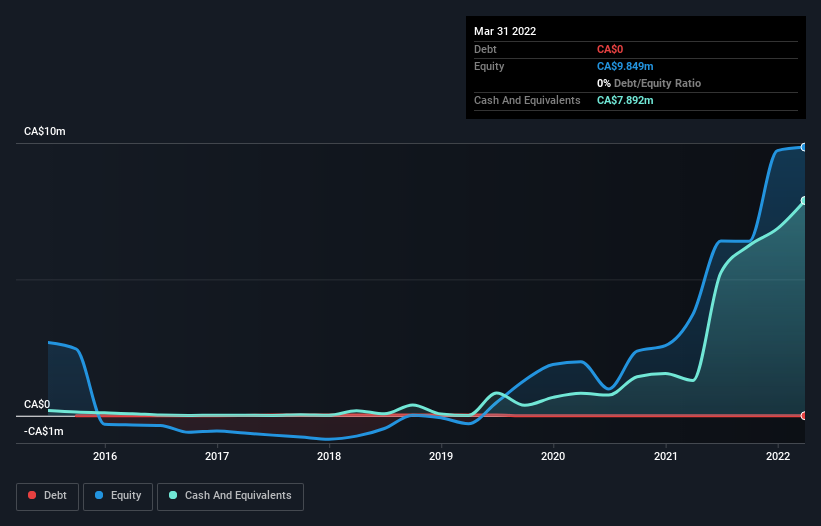This screenshot has width=821, height=526.
Task: Toggle the Equity legend button
Action: (x=118, y=496)
